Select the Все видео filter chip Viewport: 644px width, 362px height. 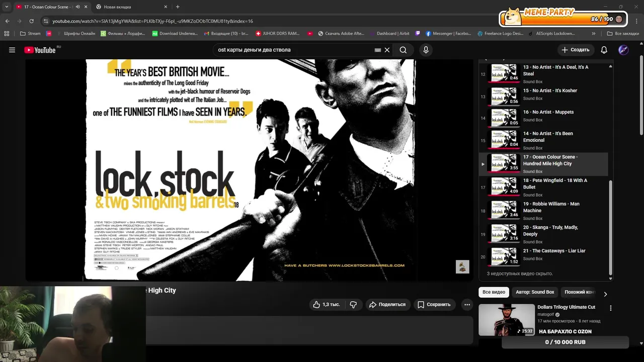click(494, 292)
